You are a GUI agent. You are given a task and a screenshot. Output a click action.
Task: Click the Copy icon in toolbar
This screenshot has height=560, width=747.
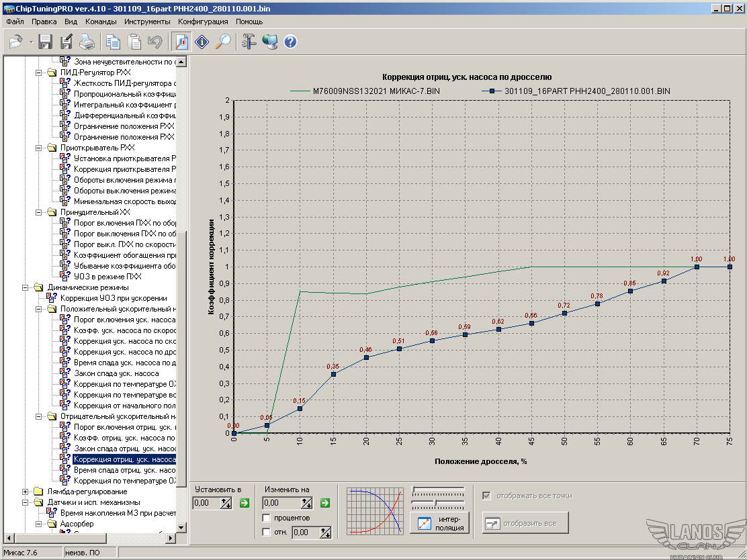pyautogui.click(x=113, y=42)
